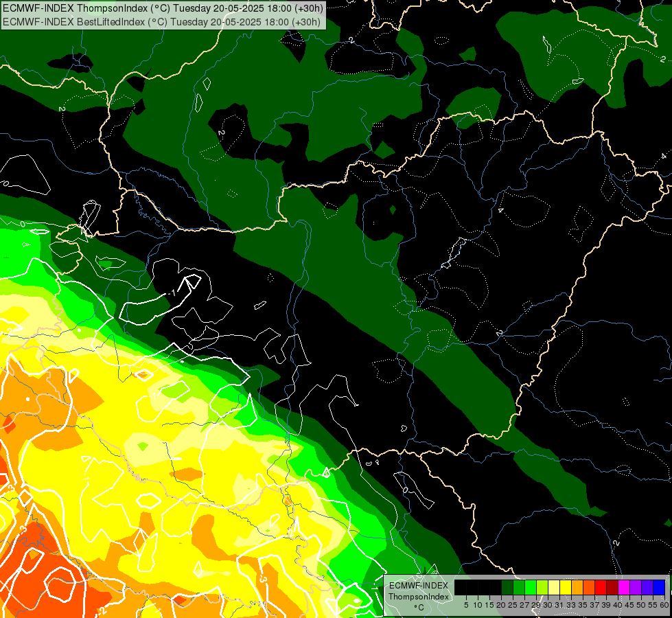Select the indigo 50-55 legend swatch
The height and width of the screenshot is (618, 672).
pos(647,587)
